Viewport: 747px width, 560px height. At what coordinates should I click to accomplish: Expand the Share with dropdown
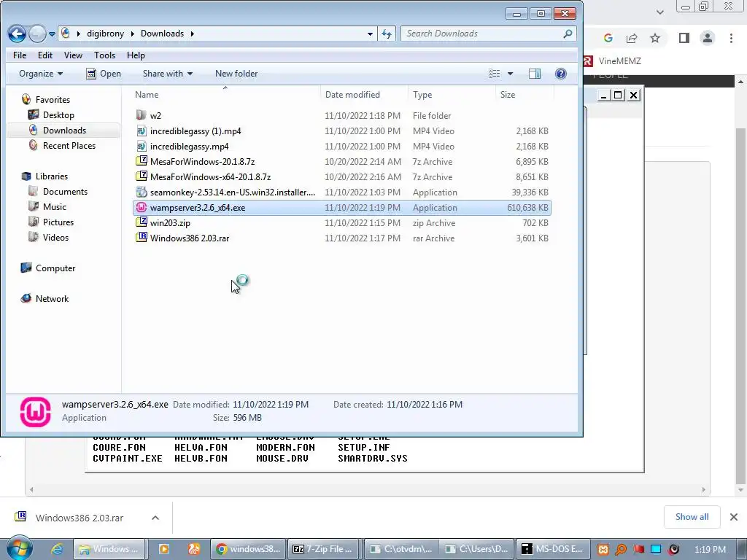click(x=168, y=74)
